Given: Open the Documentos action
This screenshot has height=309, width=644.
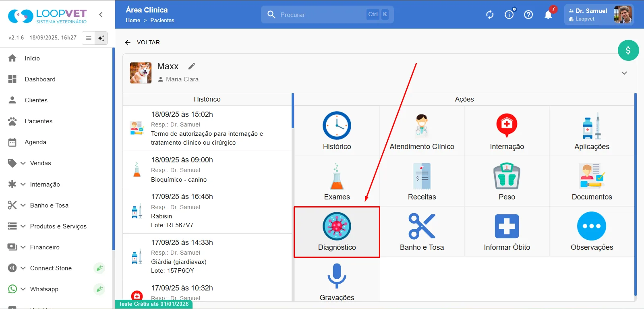Looking at the screenshot, I should pyautogui.click(x=592, y=181).
